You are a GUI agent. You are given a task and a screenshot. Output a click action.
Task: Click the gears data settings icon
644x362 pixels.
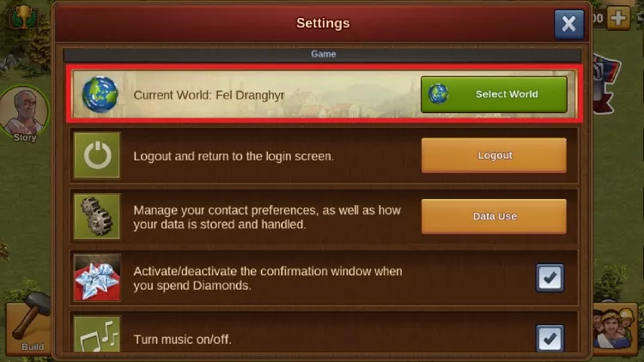(97, 216)
